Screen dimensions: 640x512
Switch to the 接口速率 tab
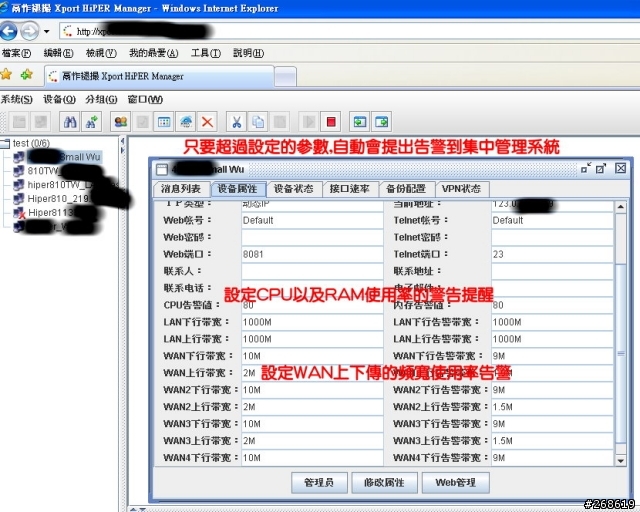350,189
